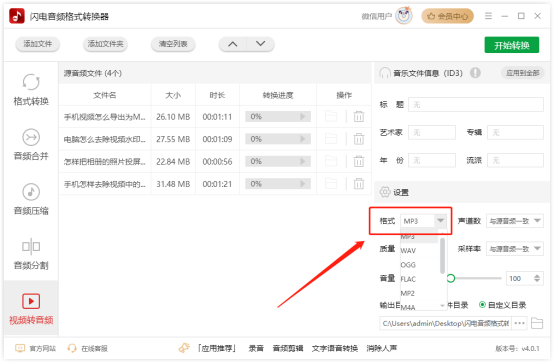Click the 艺术家 artist input field

[432, 133]
